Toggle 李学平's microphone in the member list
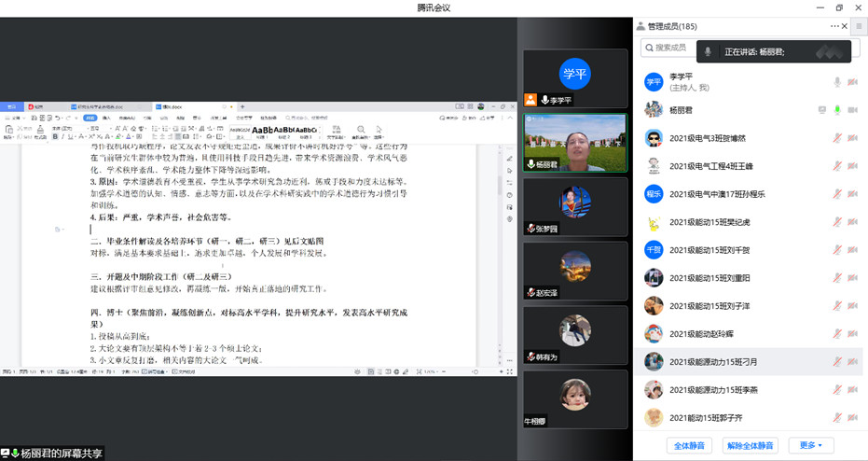This screenshot has height=461, width=868. [x=837, y=82]
